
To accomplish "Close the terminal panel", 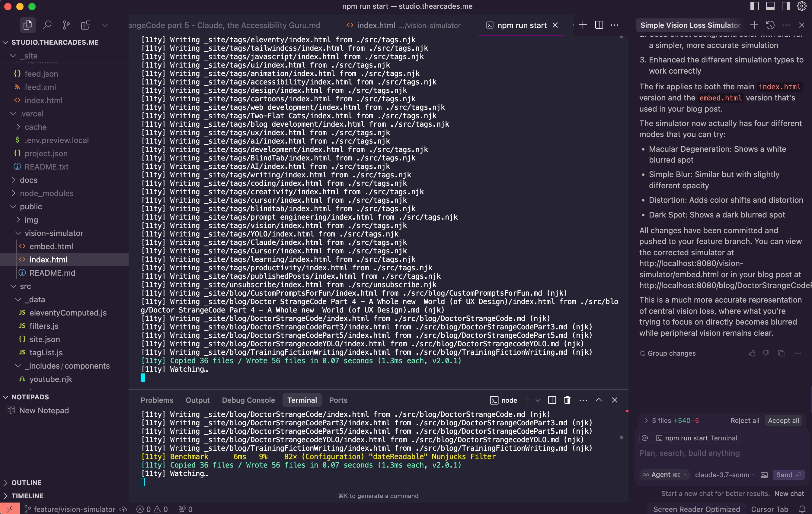I will [614, 400].
